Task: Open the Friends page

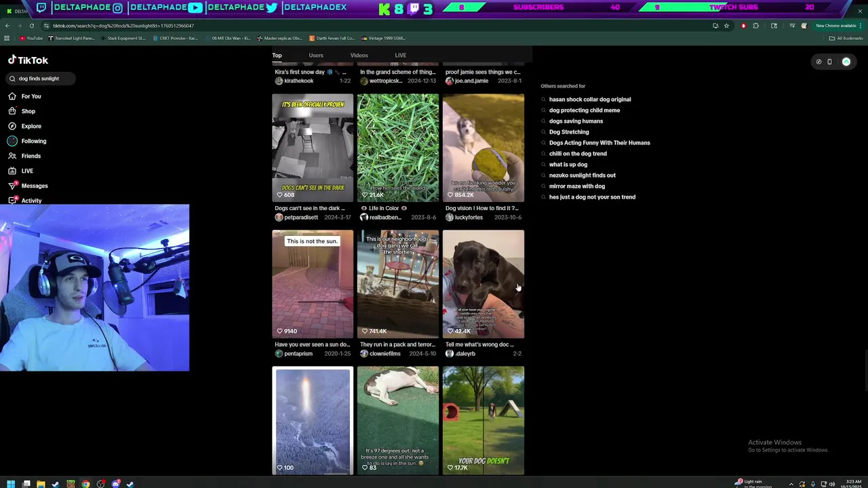Action: pyautogui.click(x=25, y=156)
